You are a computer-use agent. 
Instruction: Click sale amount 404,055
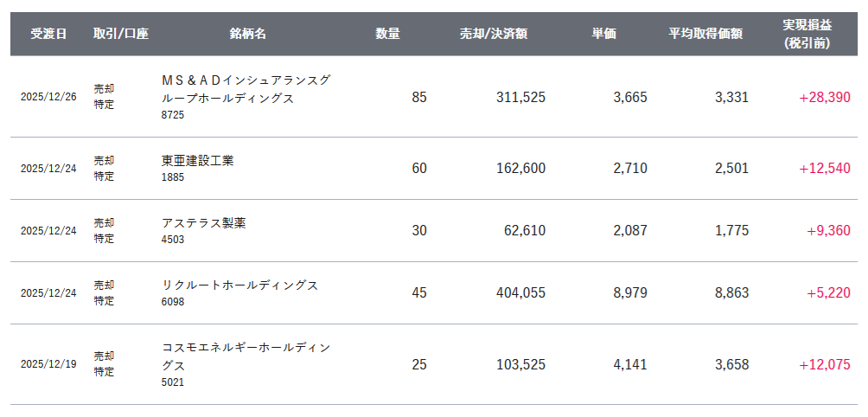click(x=521, y=293)
